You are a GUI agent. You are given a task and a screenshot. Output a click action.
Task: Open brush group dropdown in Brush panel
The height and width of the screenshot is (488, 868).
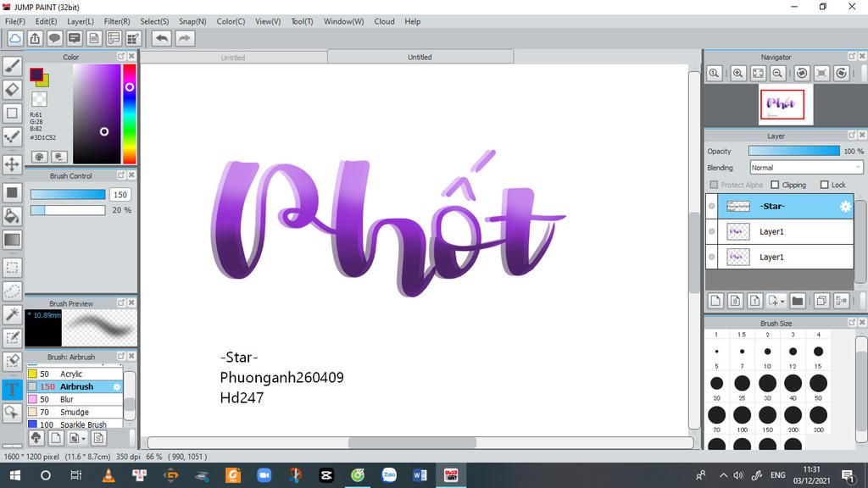[83, 439]
